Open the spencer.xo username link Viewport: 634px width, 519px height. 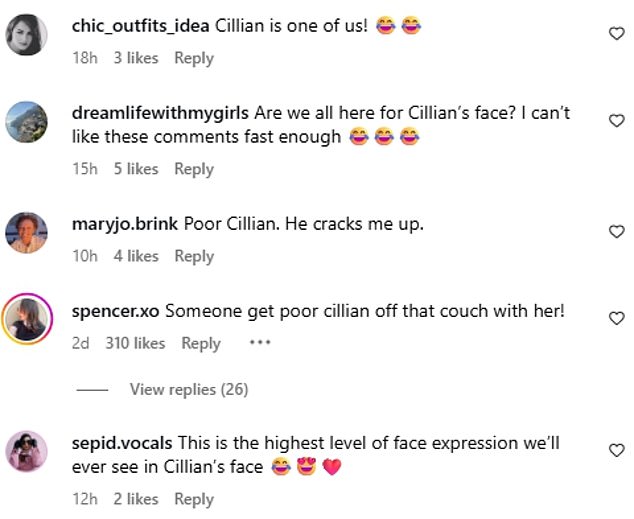pyautogui.click(x=116, y=311)
